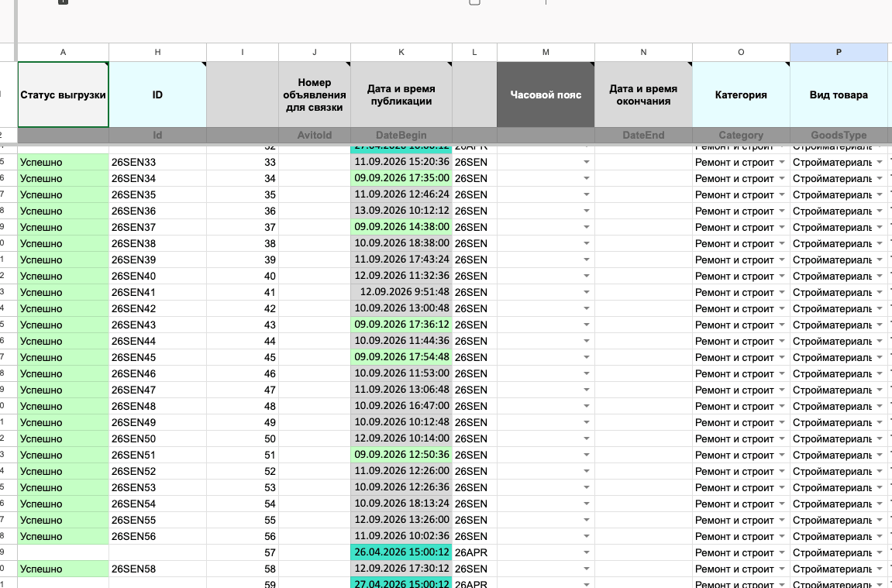
Task: Click the 'DateBegin' field name cell
Action: coord(401,136)
